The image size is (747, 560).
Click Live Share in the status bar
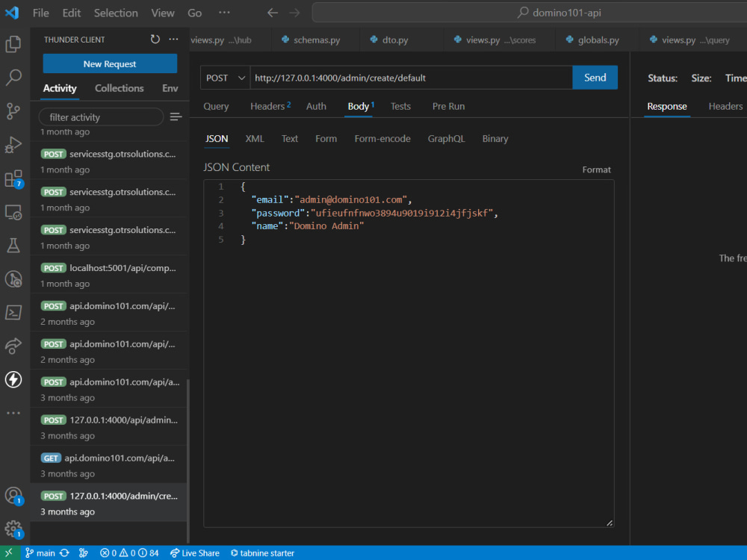coord(195,553)
